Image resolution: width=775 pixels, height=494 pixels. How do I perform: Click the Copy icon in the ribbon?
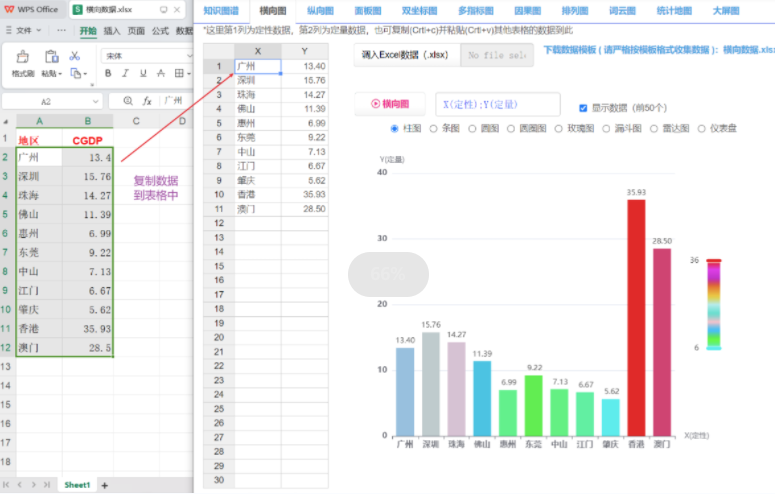pos(75,74)
